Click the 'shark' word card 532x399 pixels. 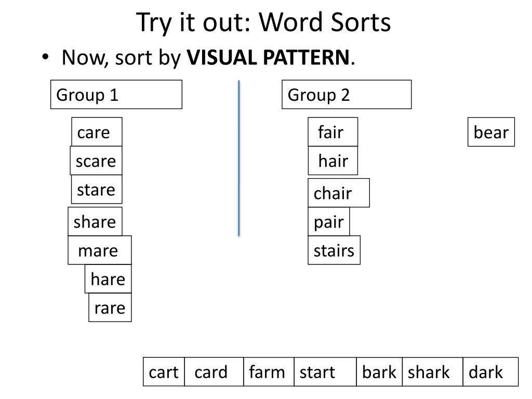click(x=433, y=372)
